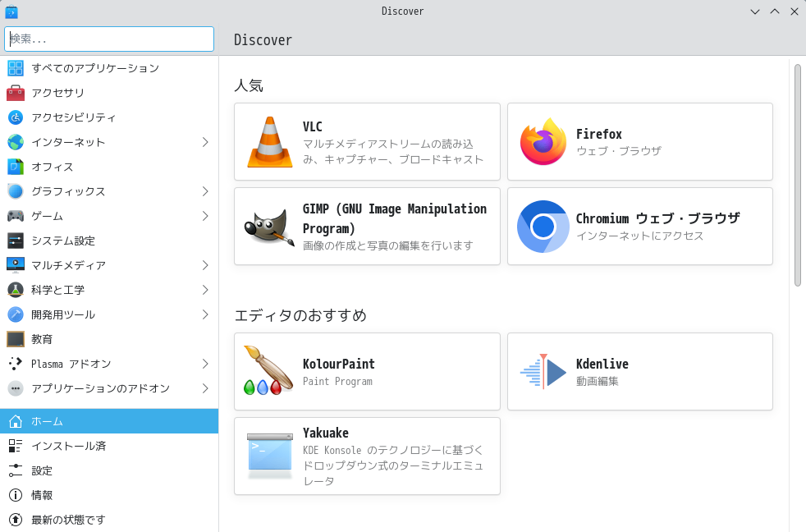The image size is (806, 532).
Task: Open the Firefox app title
Action: 599,134
